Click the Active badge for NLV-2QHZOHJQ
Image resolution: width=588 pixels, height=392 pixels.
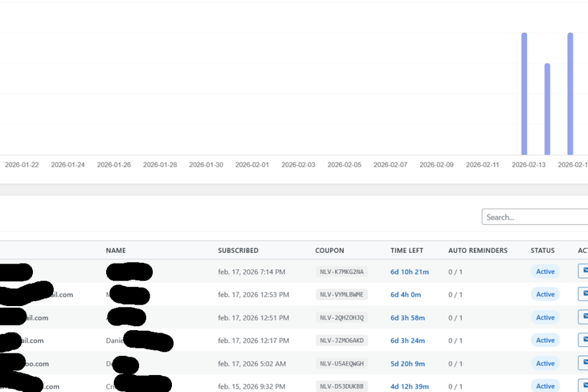point(545,317)
